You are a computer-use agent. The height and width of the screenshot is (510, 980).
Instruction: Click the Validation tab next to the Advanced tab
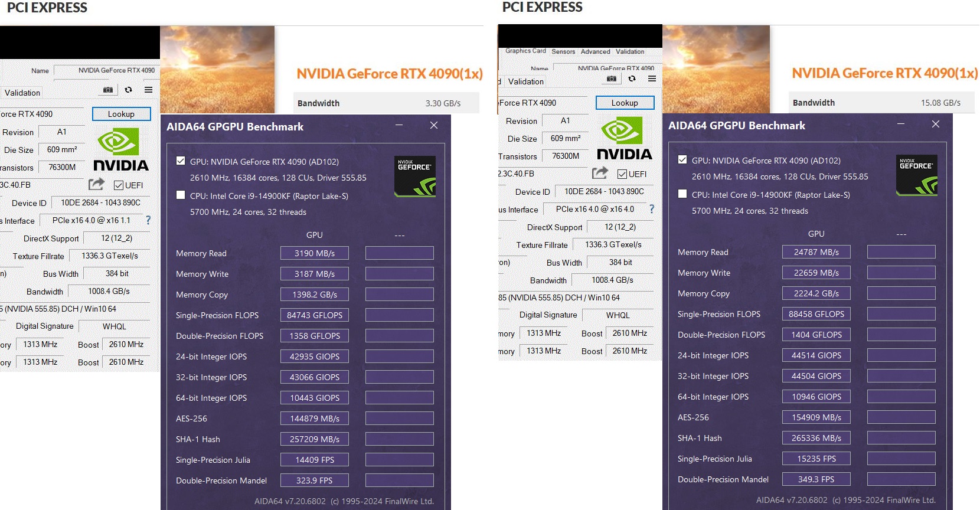pos(630,51)
